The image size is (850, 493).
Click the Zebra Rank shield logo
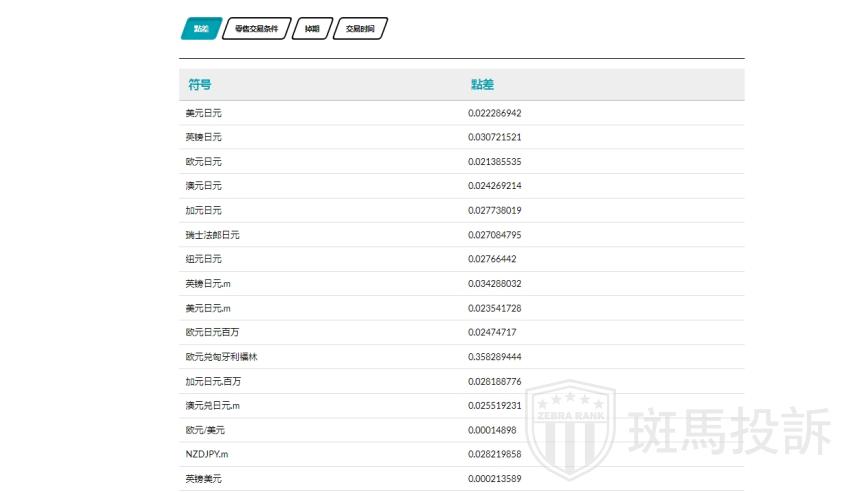pyautogui.click(x=570, y=428)
